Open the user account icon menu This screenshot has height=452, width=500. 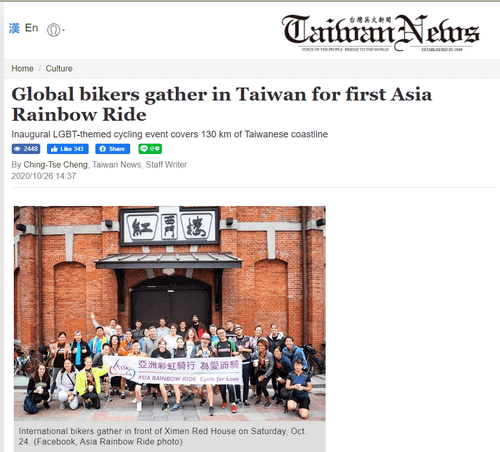tap(53, 30)
